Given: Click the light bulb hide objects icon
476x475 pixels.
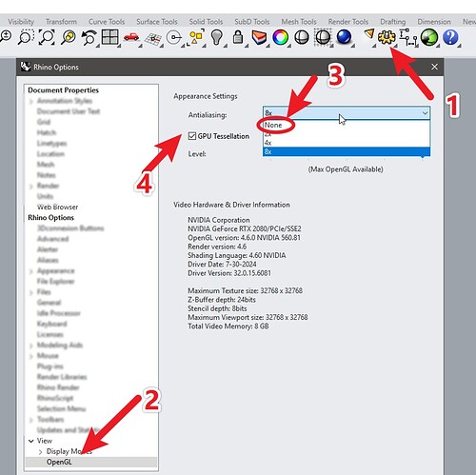Looking at the screenshot, I should pos(217,37).
